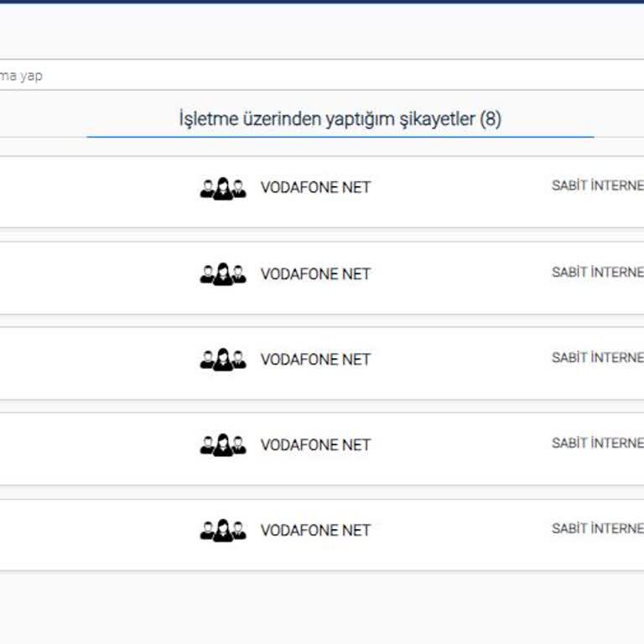644x644 pixels.
Task: Click the people icon in second row
Action: pos(223,274)
